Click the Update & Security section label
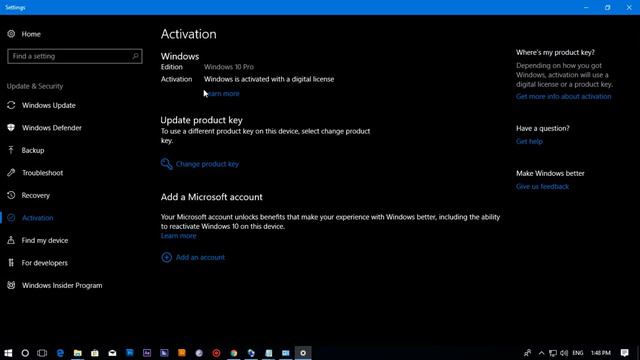 click(x=35, y=86)
